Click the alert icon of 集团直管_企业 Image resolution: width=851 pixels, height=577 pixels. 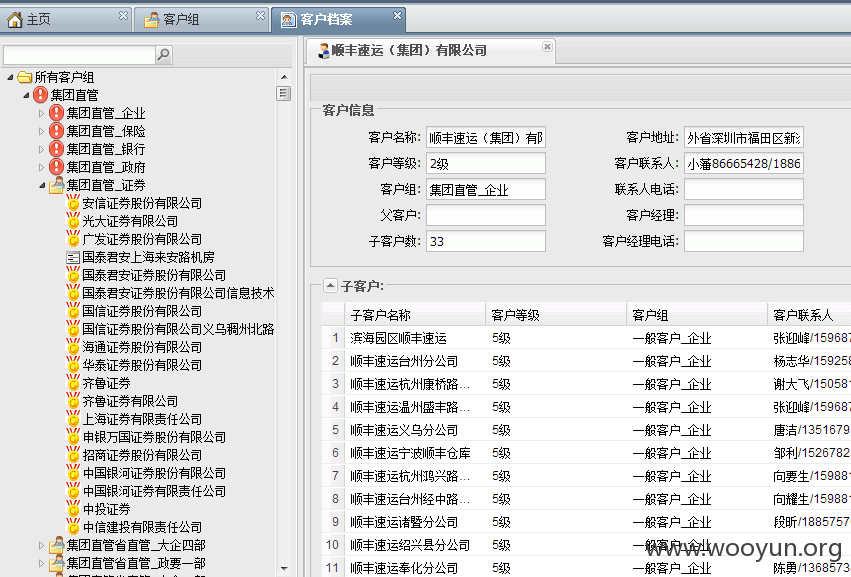pyautogui.click(x=56, y=113)
